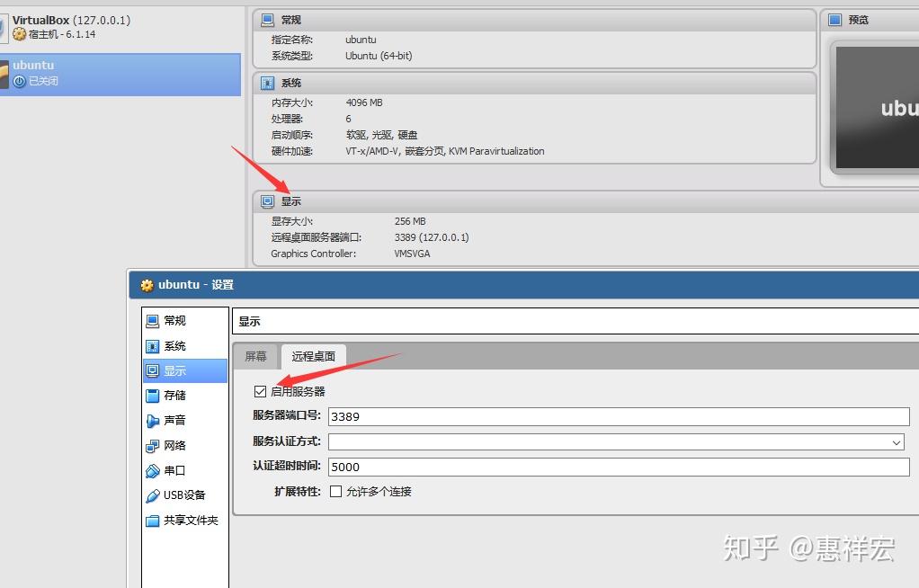Switch to the 屏幕 tab
Screen dimensions: 919x588
pos(255,356)
